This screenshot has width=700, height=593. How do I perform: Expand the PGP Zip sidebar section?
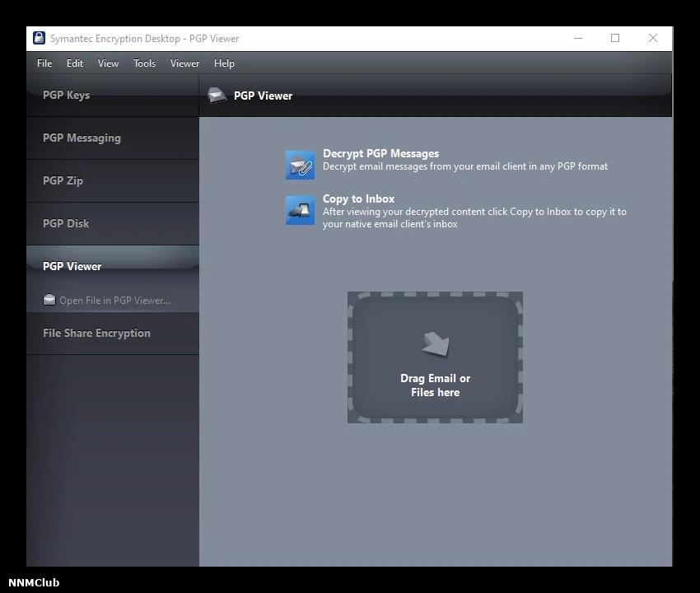pos(113,181)
